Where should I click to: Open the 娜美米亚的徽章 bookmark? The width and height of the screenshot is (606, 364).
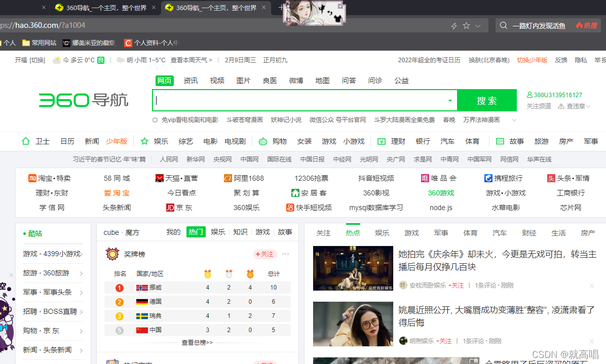89,43
